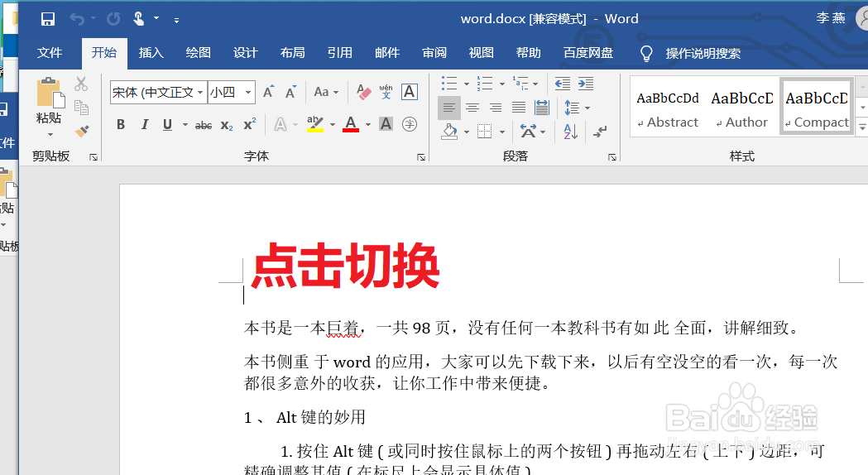Save the document with the floppy disk icon
This screenshot has width=868, height=475.
click(48, 19)
